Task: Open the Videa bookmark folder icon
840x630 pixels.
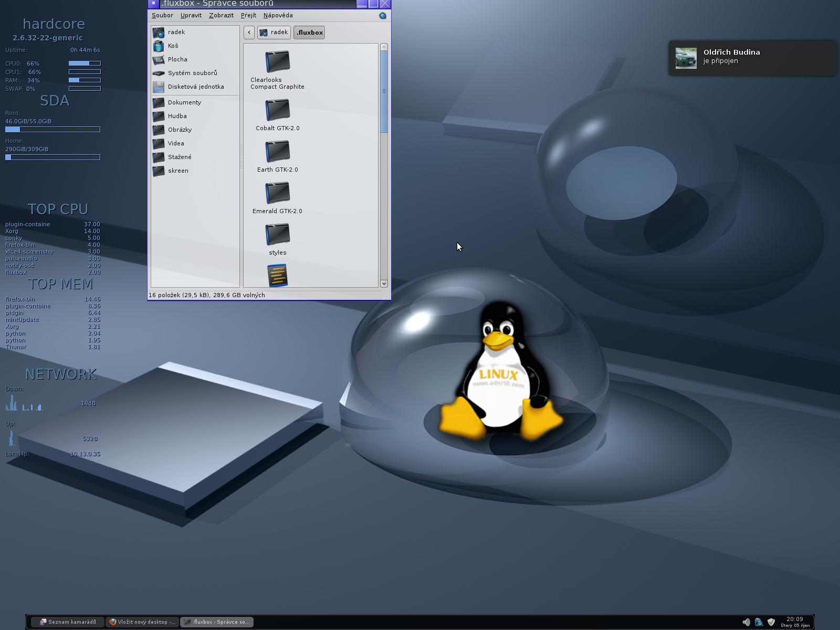Action: pos(159,143)
